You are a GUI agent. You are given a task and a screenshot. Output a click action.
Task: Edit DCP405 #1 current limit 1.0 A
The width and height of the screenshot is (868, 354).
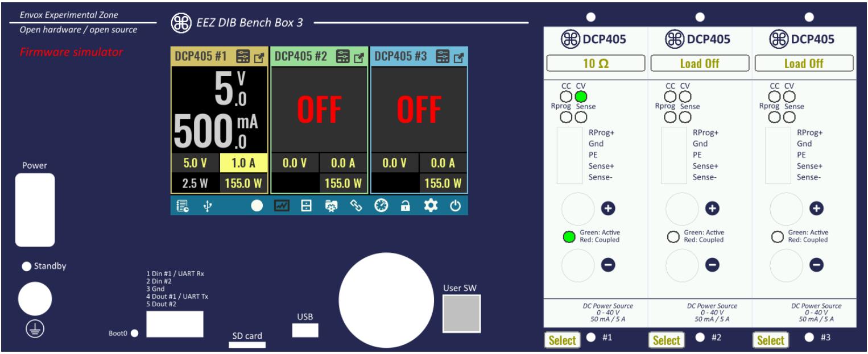(243, 163)
